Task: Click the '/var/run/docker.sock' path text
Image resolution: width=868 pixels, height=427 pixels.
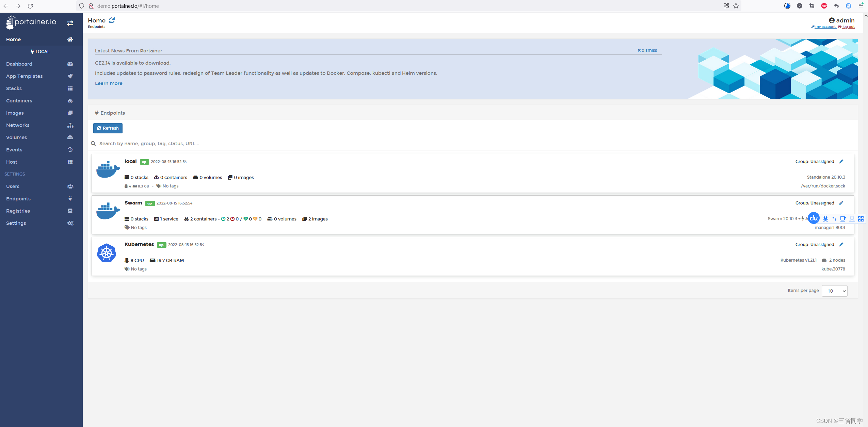Action: coord(823,186)
